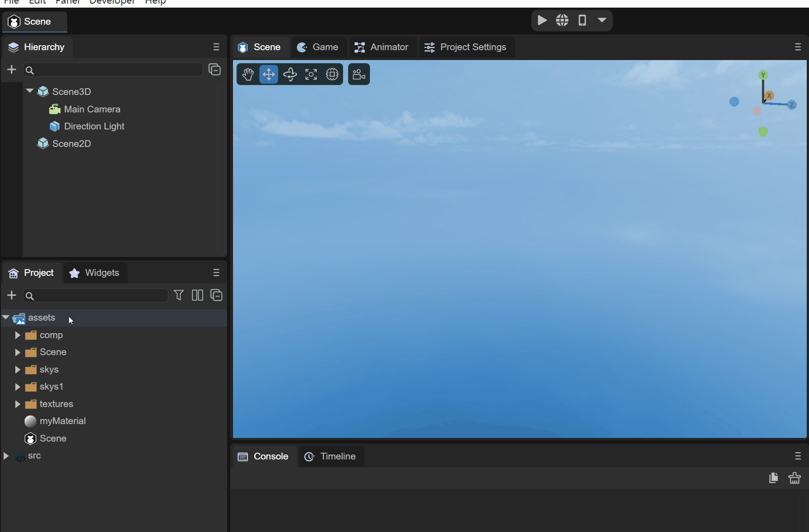This screenshot has height=532, width=809.
Task: Toggle two-column layout in Project panel
Action: [198, 295]
